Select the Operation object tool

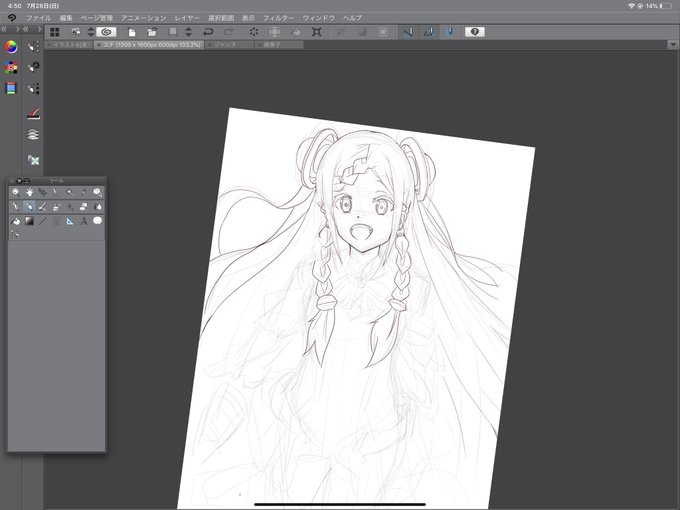(42, 192)
